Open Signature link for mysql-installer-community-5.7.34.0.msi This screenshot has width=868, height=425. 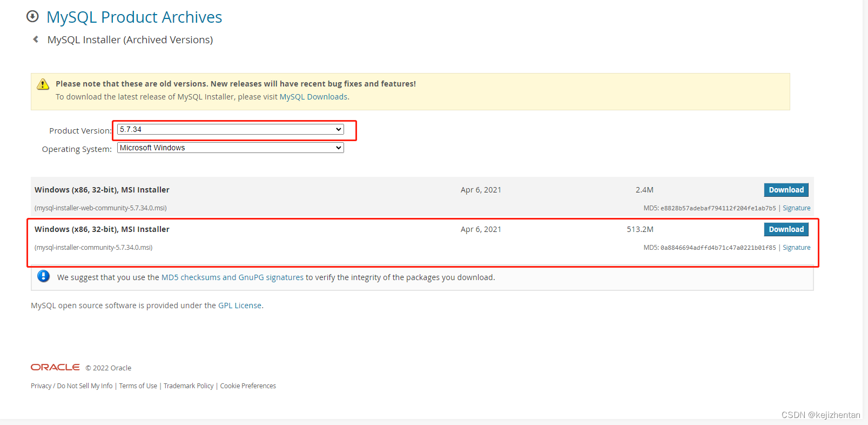pos(796,248)
